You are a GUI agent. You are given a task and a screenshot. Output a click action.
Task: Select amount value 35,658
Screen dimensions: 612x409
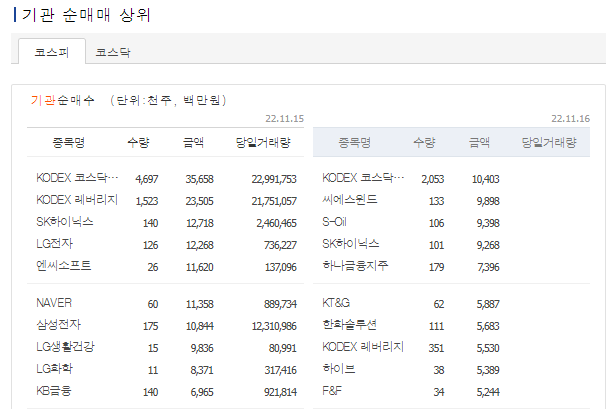(x=199, y=179)
